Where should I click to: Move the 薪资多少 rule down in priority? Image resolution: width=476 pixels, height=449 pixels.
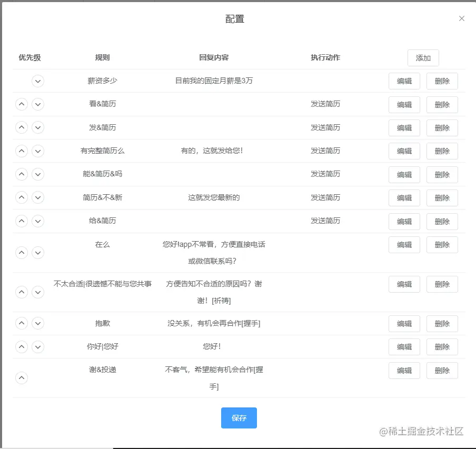pyautogui.click(x=38, y=81)
